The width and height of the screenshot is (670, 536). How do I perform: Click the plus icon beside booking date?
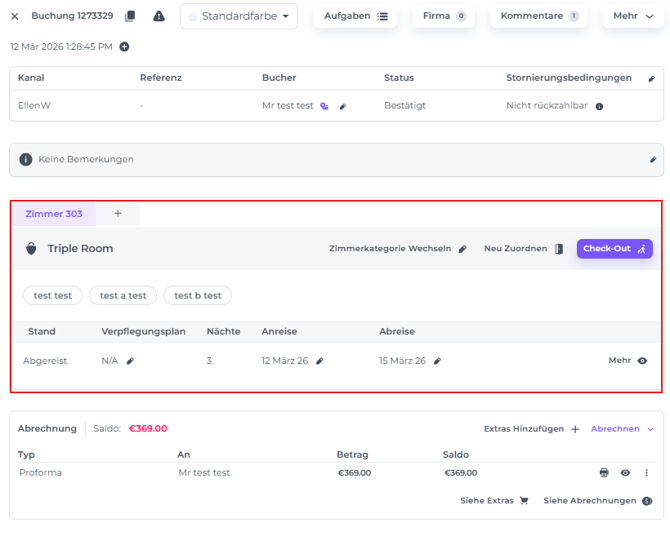[x=124, y=47]
